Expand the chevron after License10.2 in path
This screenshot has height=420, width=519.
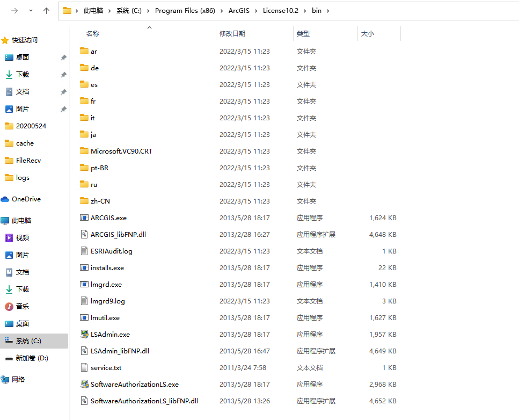tap(305, 11)
